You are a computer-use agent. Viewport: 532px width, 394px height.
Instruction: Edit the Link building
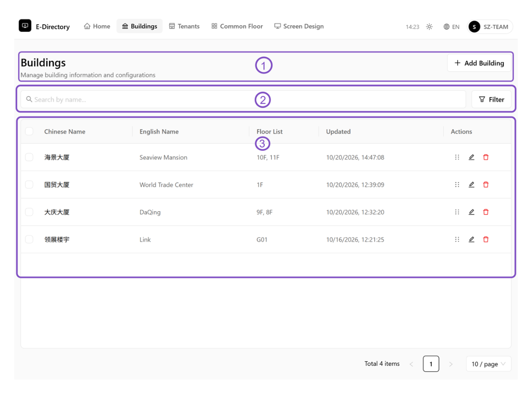coord(471,239)
